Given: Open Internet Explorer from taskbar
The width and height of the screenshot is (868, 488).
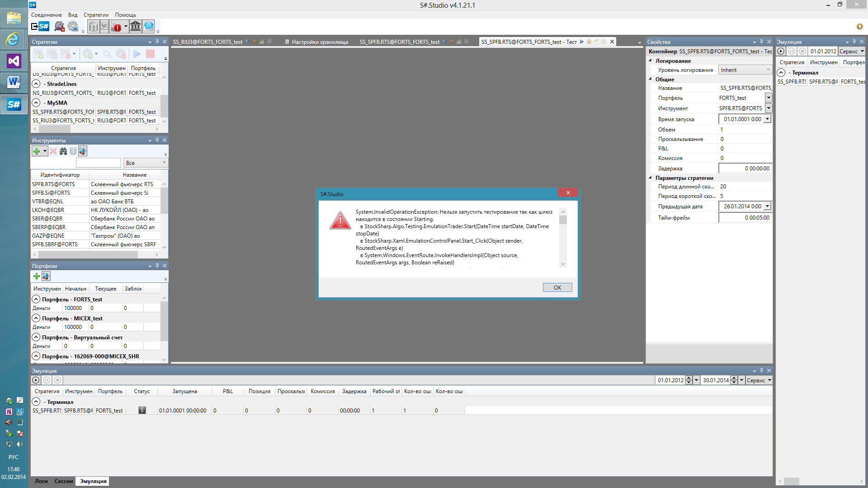Looking at the screenshot, I should (x=14, y=39).
